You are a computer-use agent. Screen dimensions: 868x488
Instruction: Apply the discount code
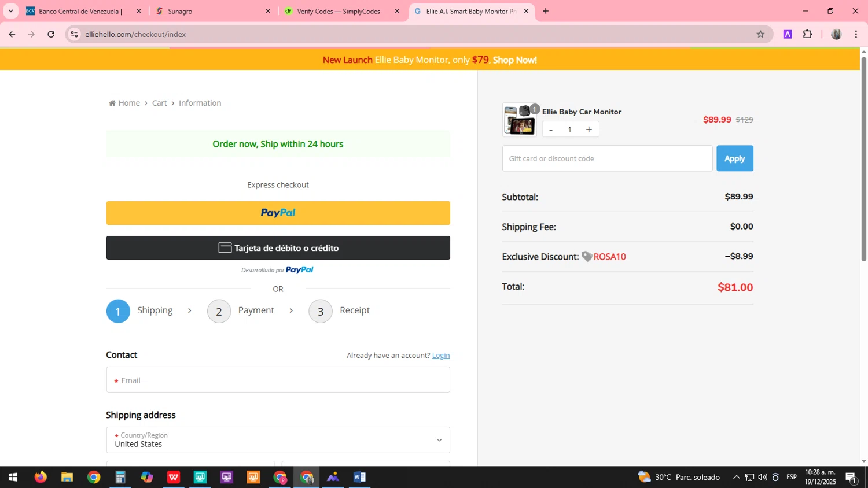coord(735,158)
